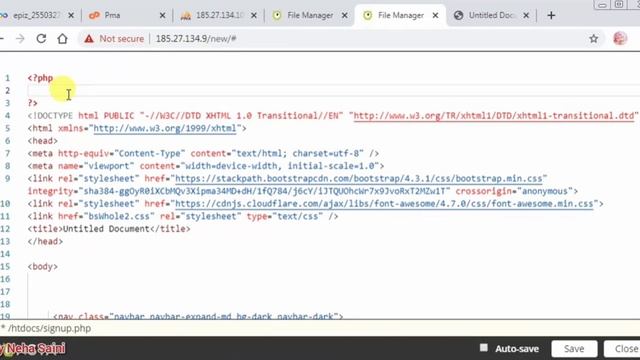
Task: Click the <?php opening tag
Action: 40,78
